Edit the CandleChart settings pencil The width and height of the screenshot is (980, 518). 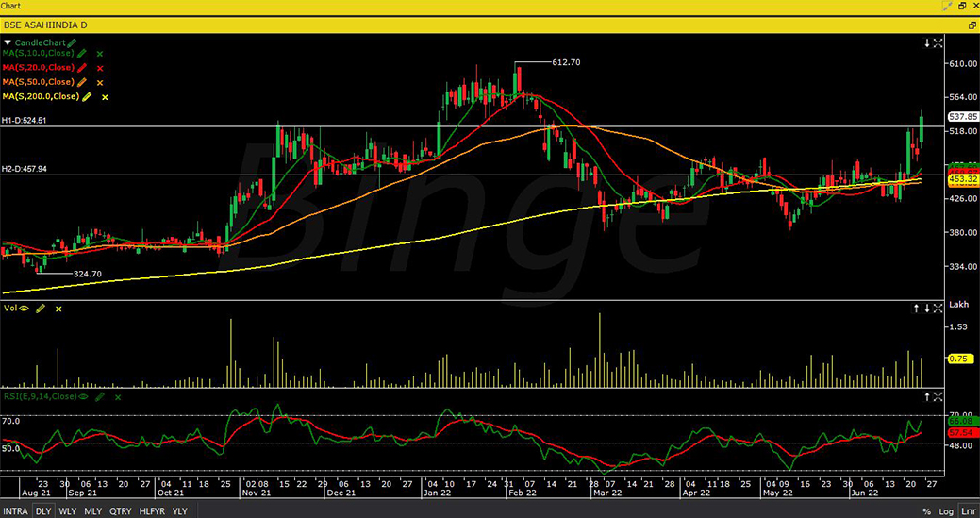pos(72,43)
